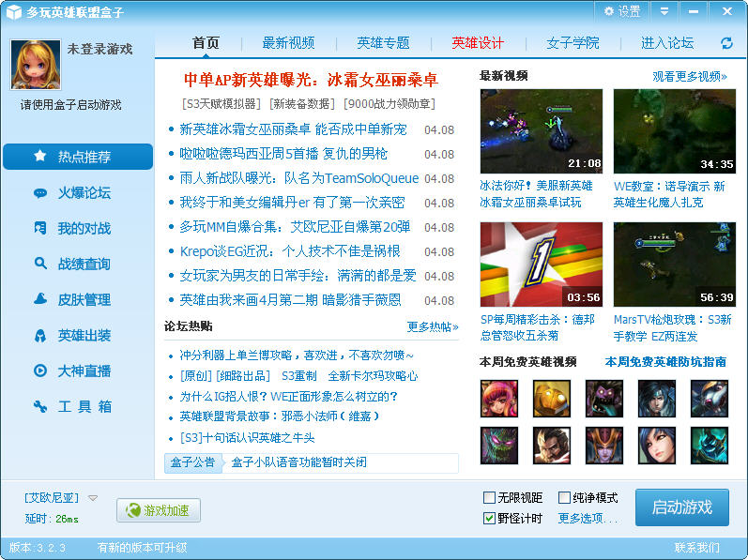Select the glowing teal armored hero portrait
Image resolution: width=748 pixels, height=560 pixels.
710,446
